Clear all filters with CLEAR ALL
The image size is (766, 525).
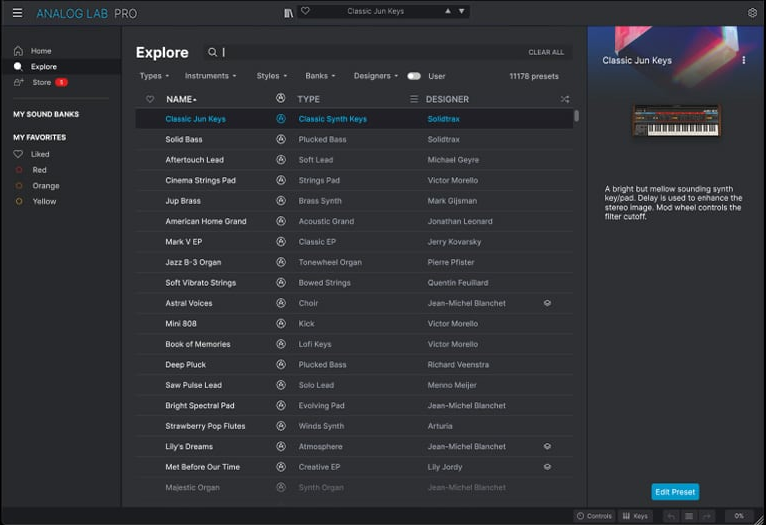point(546,52)
